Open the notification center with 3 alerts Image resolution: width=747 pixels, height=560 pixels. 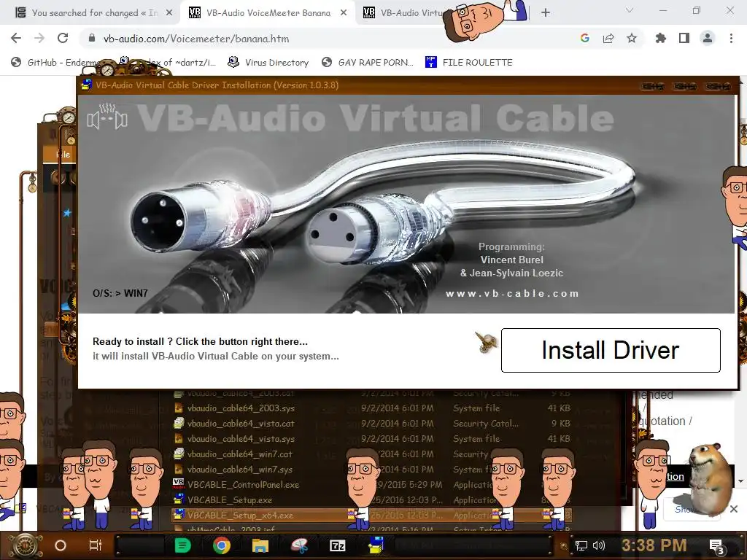pyautogui.click(x=716, y=547)
